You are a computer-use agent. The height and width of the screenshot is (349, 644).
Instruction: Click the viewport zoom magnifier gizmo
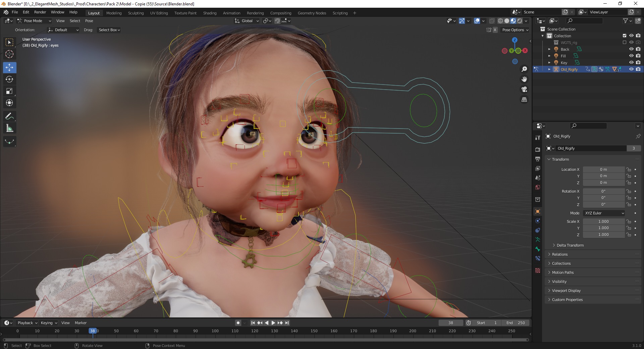point(524,69)
